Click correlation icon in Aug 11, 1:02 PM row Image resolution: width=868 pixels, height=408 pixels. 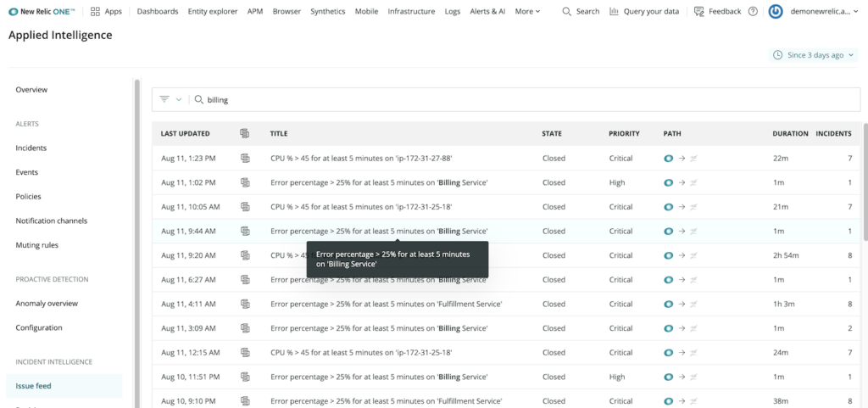[x=245, y=182]
